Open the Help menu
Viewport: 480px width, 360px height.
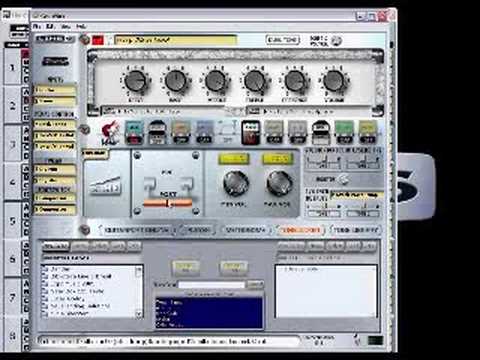(81, 26)
